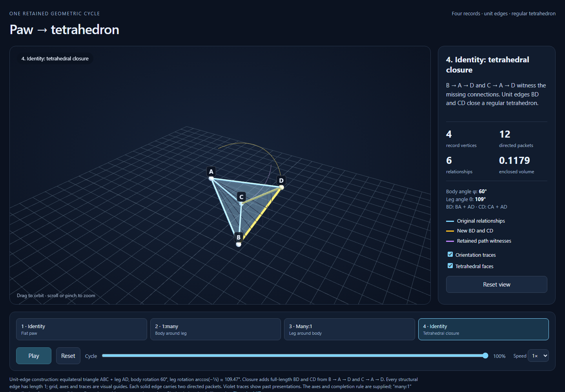Select step 2 1:many Body around leg
Viewport: 565px width, 392px height.
tap(215, 329)
